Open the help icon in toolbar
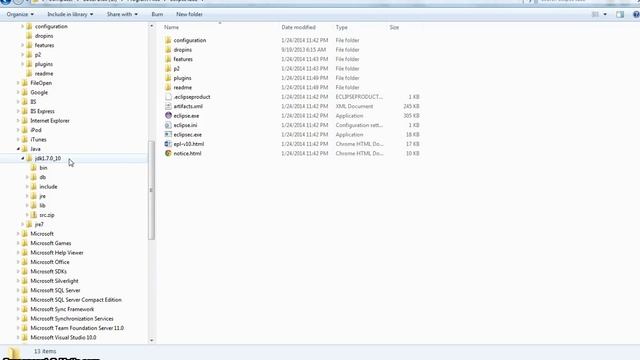 [636, 14]
